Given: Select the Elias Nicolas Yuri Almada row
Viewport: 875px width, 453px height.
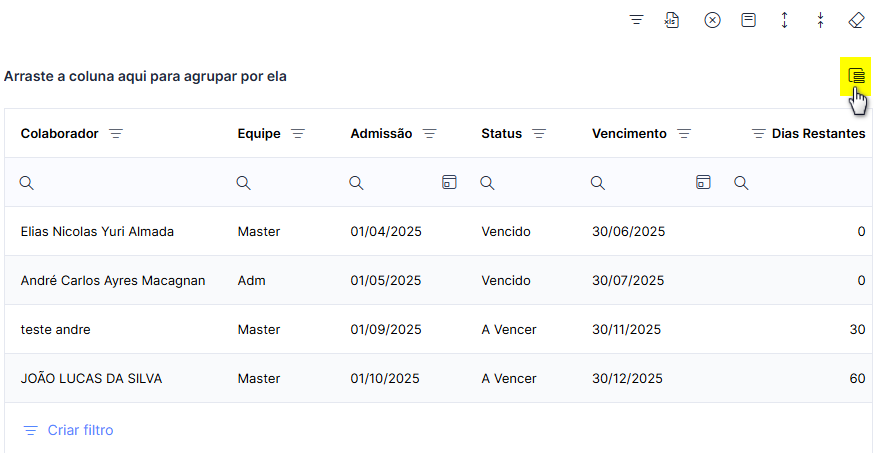Looking at the screenshot, I should point(438,232).
